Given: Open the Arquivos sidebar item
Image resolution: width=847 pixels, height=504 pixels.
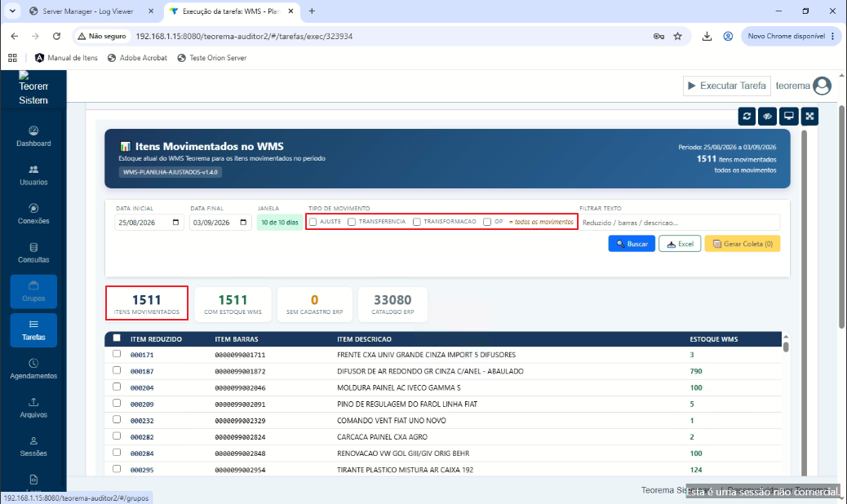Looking at the screenshot, I should (x=33, y=408).
